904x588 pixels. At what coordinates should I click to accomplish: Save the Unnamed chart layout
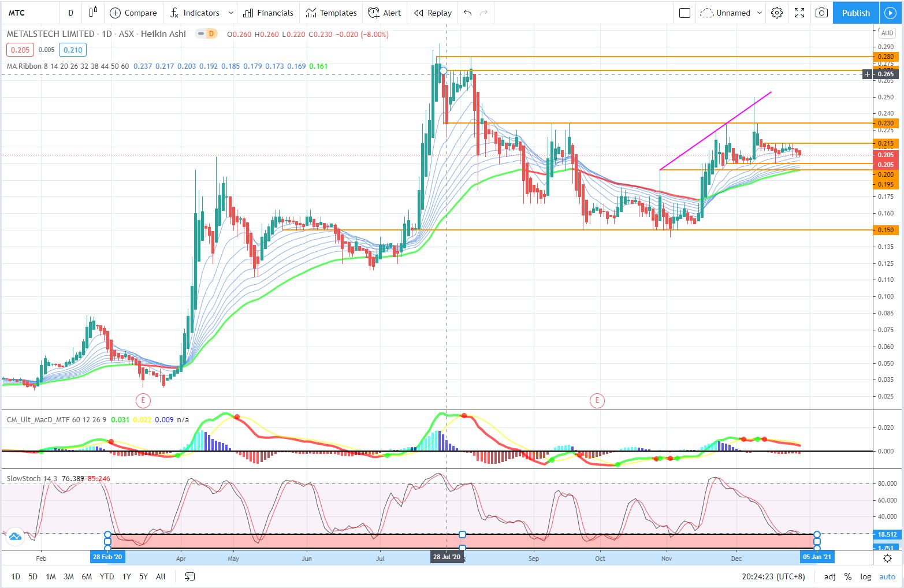tap(726, 13)
